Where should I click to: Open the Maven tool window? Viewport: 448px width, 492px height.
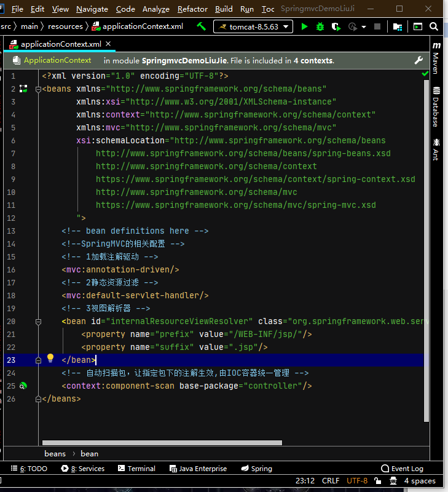point(436,58)
